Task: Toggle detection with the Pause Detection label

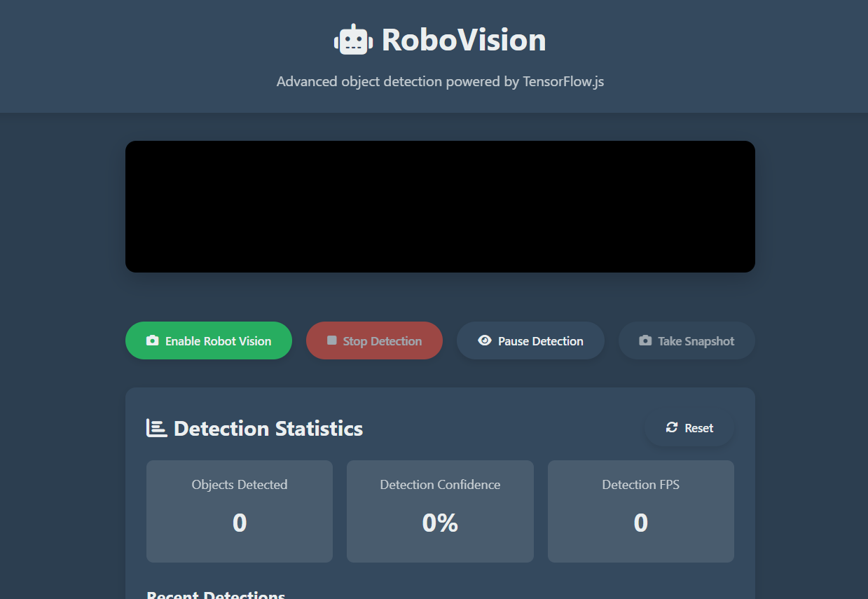Action: 540,341
